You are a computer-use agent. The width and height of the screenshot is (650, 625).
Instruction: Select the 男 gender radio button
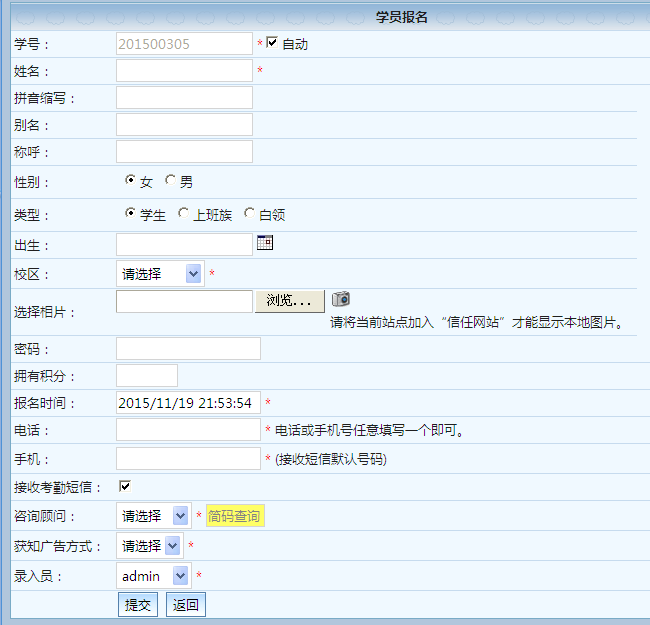point(170,181)
